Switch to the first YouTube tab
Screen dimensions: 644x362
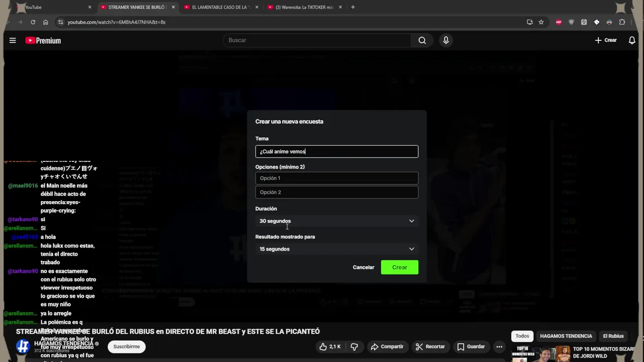point(52,7)
